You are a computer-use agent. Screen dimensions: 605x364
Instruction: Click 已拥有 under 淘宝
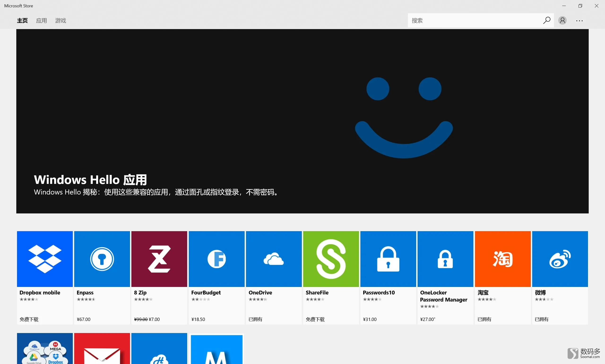(x=484, y=319)
